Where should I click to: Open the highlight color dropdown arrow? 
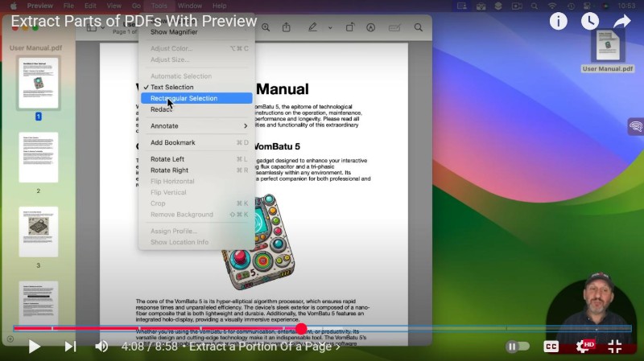[x=330, y=28]
